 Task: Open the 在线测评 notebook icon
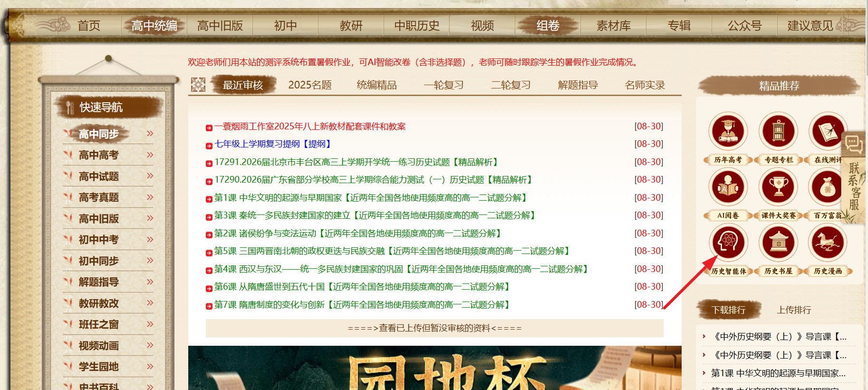pos(826,131)
